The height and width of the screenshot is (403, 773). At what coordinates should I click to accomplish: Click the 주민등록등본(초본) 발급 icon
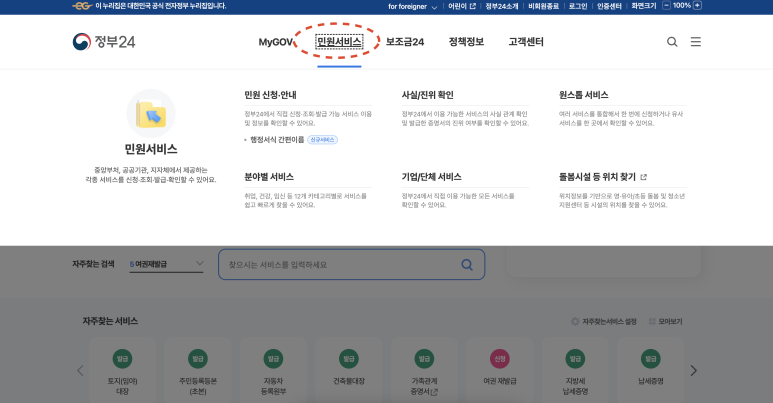198,359
